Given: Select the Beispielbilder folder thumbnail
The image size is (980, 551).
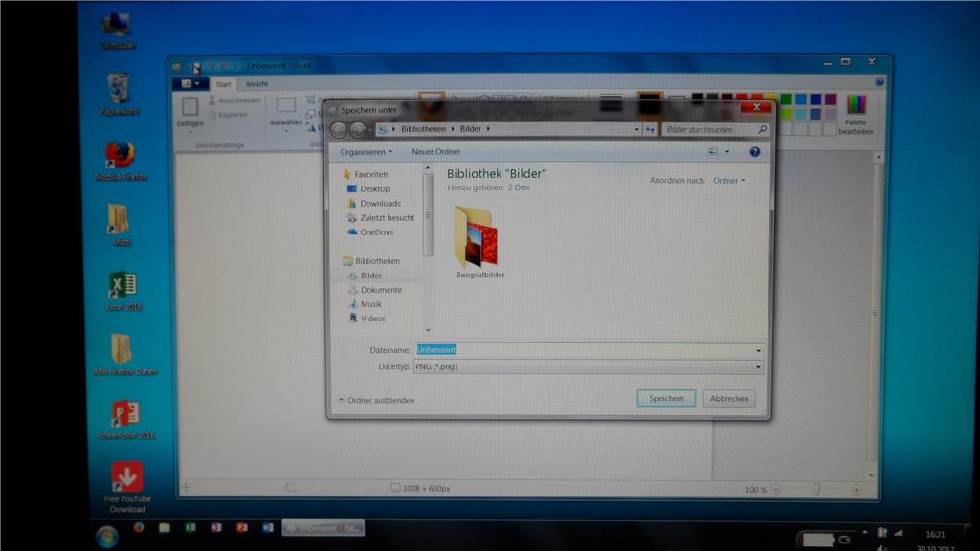Looking at the screenshot, I should click(x=479, y=242).
